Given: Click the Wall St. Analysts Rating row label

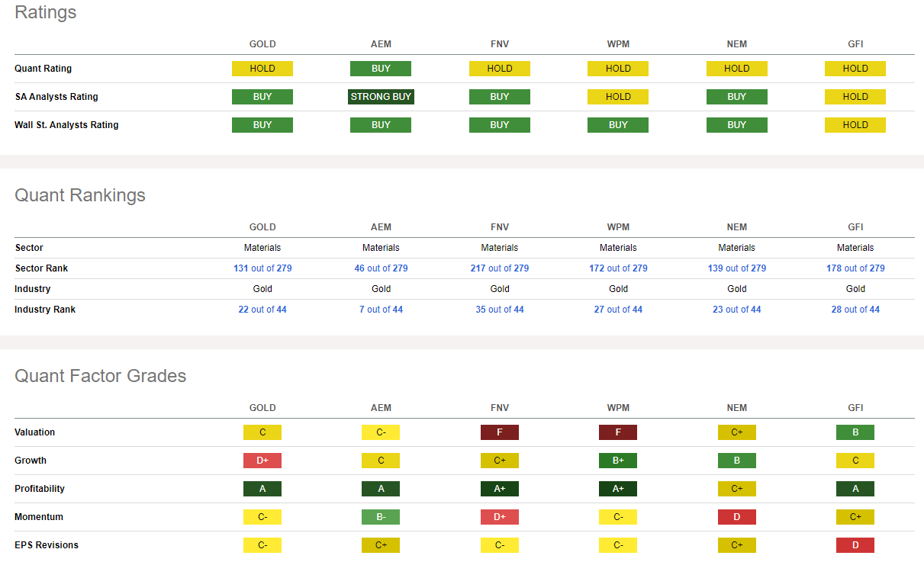Looking at the screenshot, I should [x=66, y=125].
